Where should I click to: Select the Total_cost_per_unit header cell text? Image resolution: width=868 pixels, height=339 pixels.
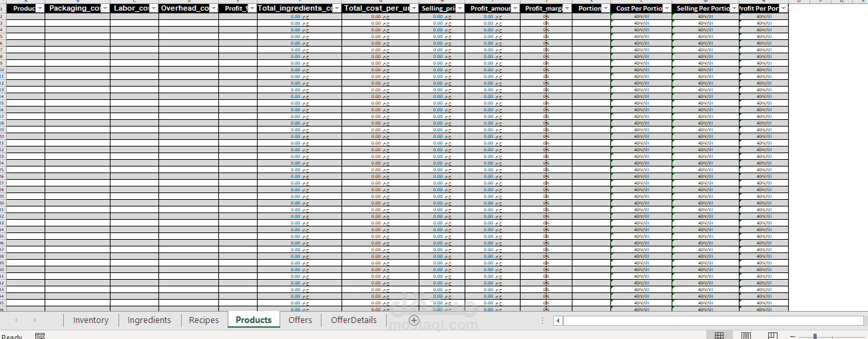click(x=377, y=9)
